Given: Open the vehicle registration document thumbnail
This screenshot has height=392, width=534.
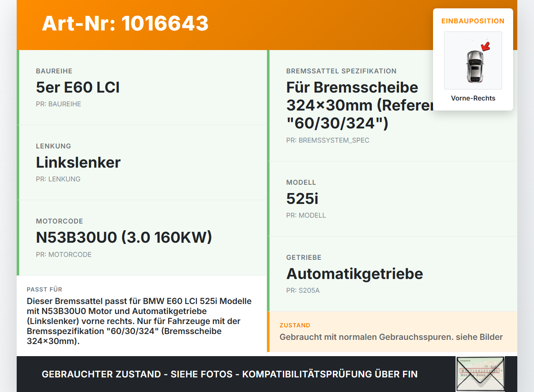Looking at the screenshot, I should (480, 374).
